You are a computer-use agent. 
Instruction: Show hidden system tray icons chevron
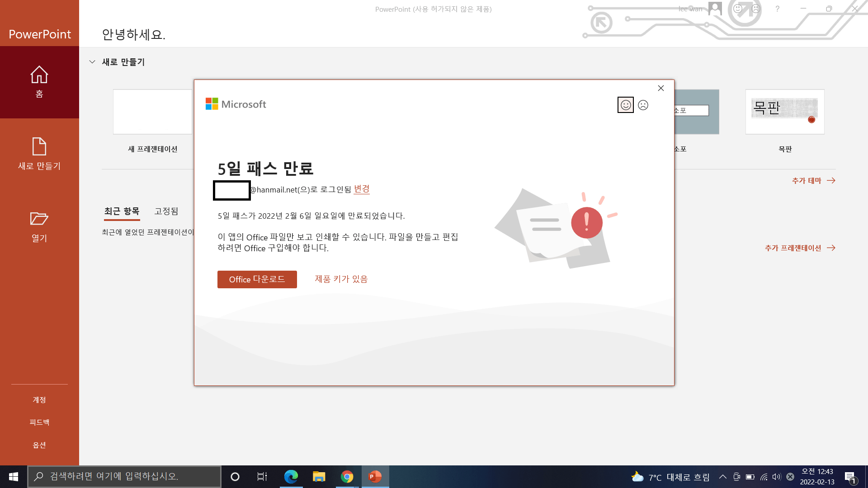click(722, 477)
